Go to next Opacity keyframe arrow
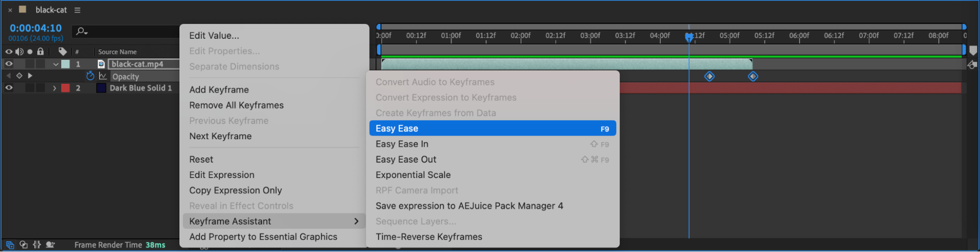This screenshot has width=980, height=252. coord(30,76)
